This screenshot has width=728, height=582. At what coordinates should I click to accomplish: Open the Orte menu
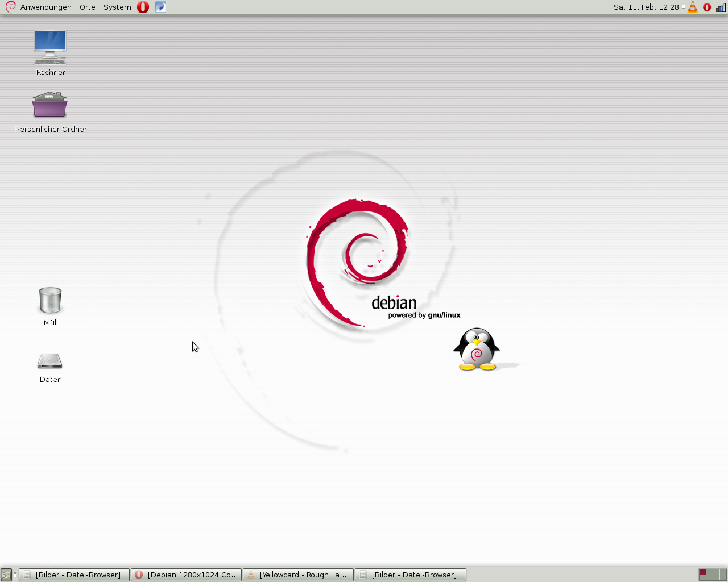click(x=87, y=7)
